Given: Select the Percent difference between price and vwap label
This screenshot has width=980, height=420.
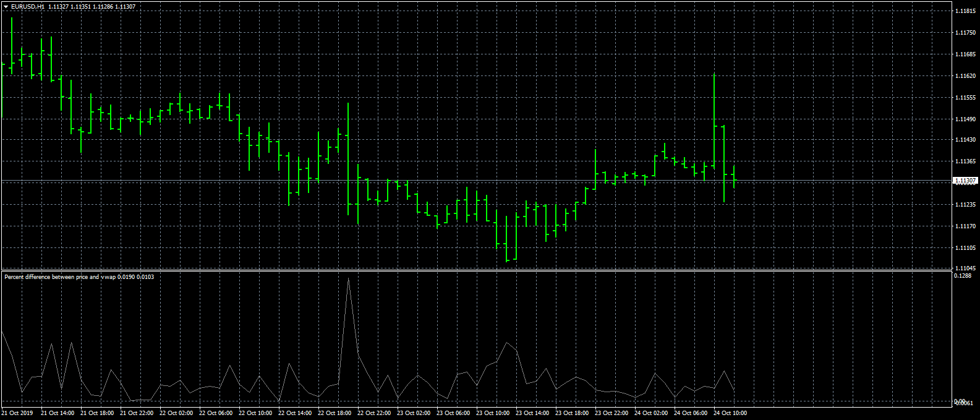Looking at the screenshot, I should [61, 277].
